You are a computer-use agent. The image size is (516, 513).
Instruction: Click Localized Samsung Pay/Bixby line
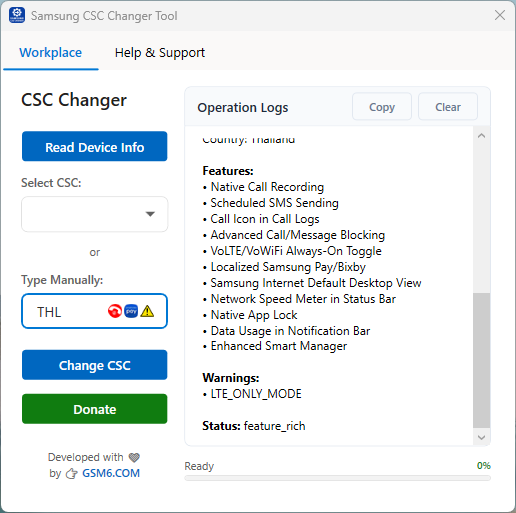coord(284,267)
